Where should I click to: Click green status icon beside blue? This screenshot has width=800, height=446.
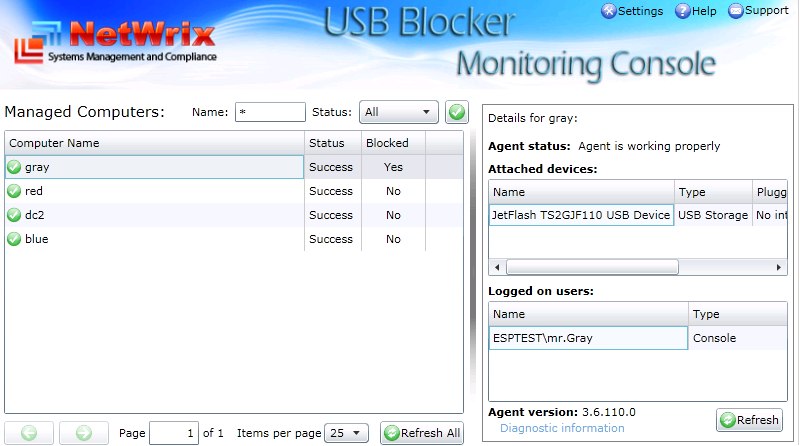pyautogui.click(x=14, y=239)
